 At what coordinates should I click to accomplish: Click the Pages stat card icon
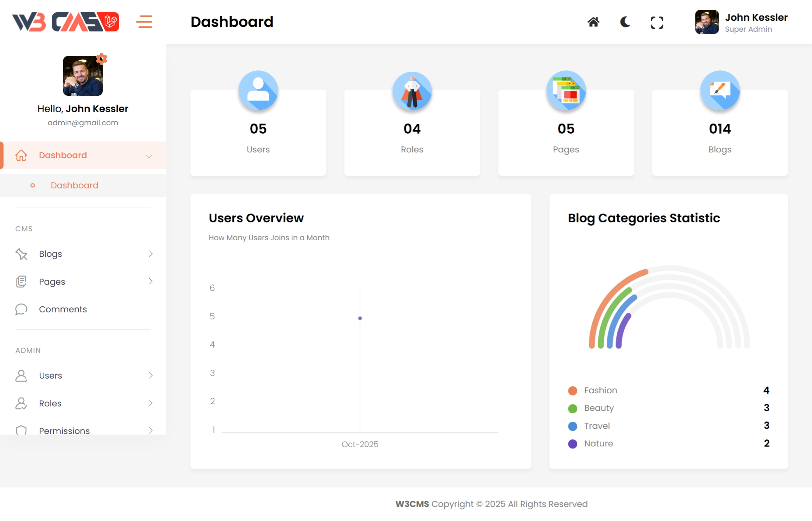tap(566, 90)
